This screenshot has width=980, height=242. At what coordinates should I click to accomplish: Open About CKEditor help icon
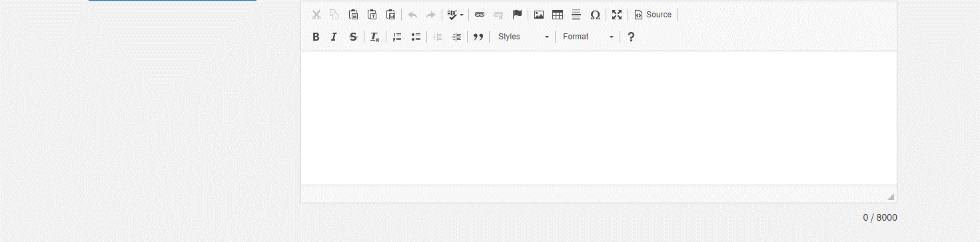(631, 37)
